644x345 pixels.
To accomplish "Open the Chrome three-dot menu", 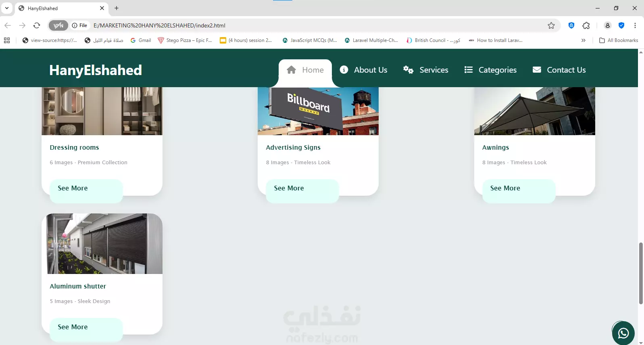I will point(635,25).
